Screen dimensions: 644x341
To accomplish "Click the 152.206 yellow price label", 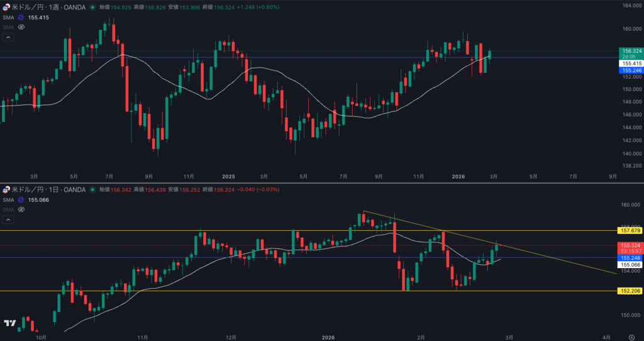I will coord(630,291).
